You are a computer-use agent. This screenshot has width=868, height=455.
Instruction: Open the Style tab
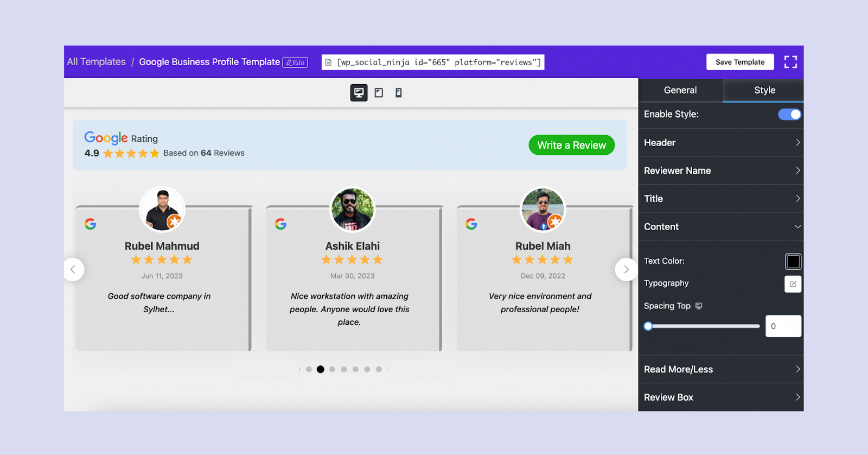(x=764, y=90)
